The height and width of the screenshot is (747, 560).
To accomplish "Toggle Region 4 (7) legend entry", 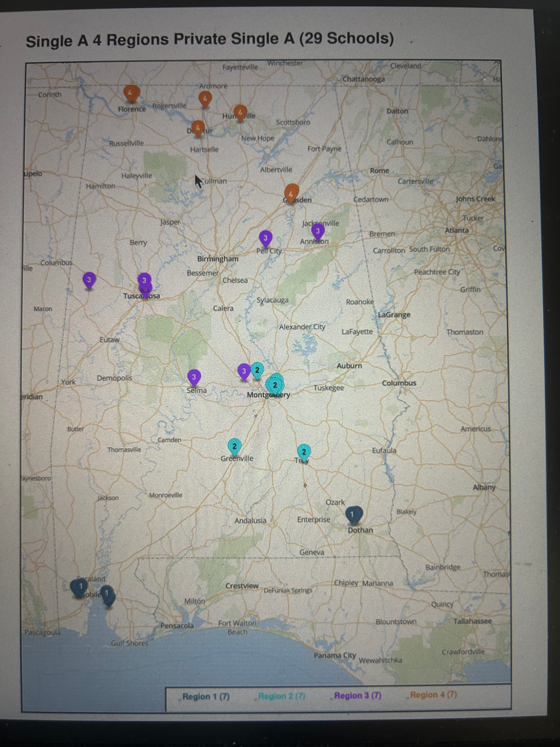I will point(433,695).
